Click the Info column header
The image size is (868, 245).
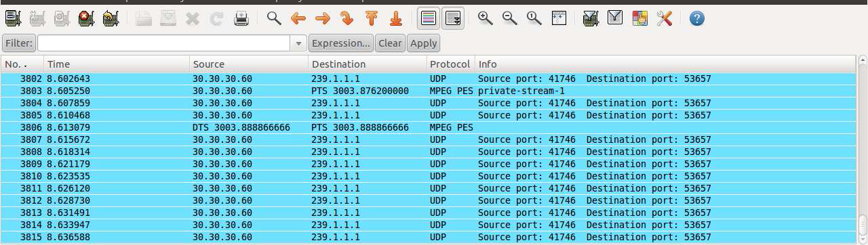665,64
